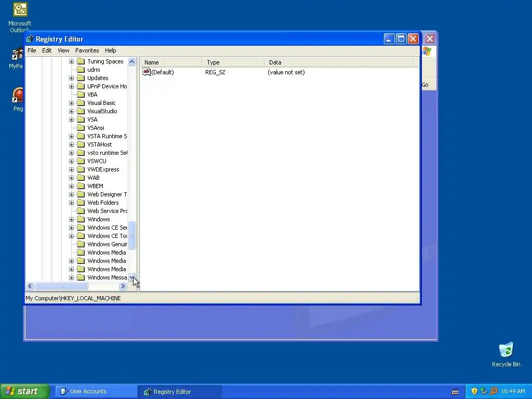Expand the VisualStudio key
This screenshot has height=399, width=532.
pos(71,111)
